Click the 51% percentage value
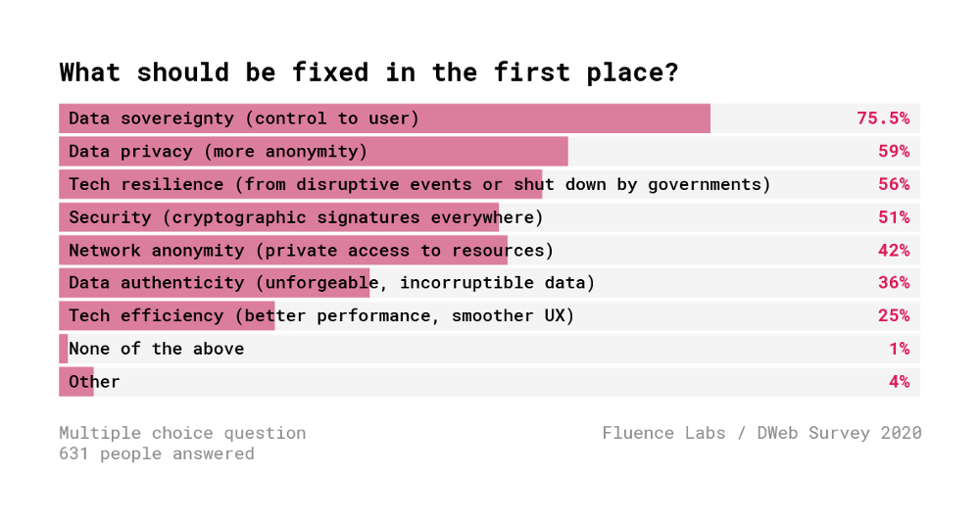Viewport: 980px width, 522px height. click(894, 217)
